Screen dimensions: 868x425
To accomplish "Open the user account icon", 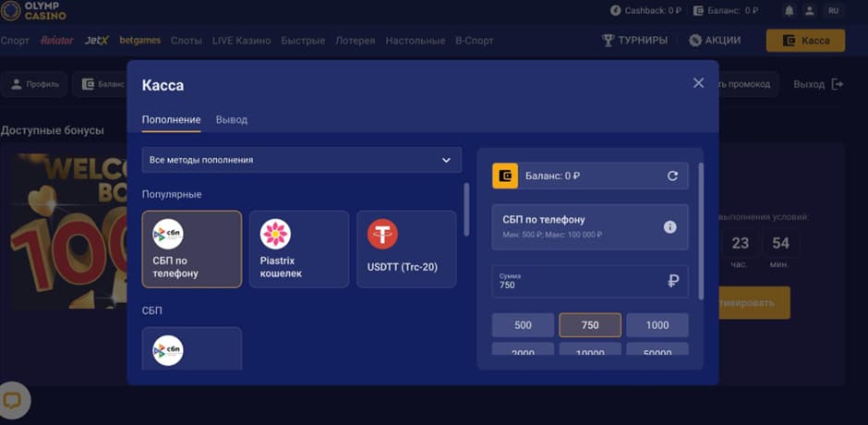I will tap(810, 11).
